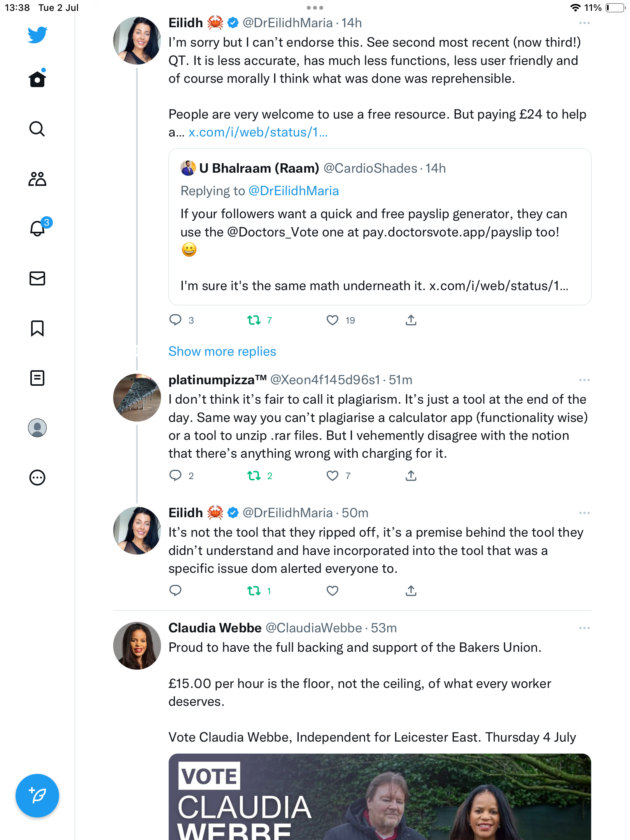Open Bookmarks in the sidebar

point(37,328)
